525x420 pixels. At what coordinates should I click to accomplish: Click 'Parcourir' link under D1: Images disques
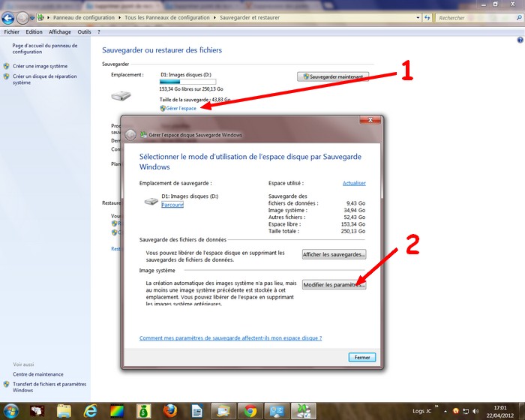172,205
